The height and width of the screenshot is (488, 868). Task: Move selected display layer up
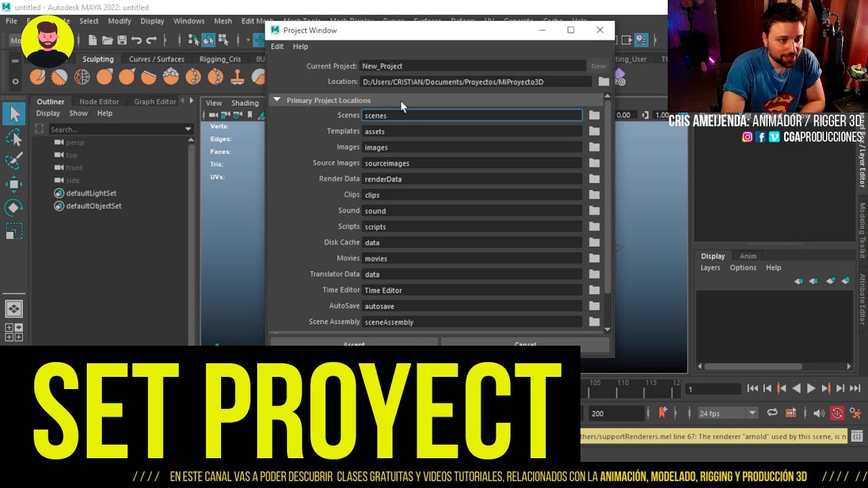[798, 281]
